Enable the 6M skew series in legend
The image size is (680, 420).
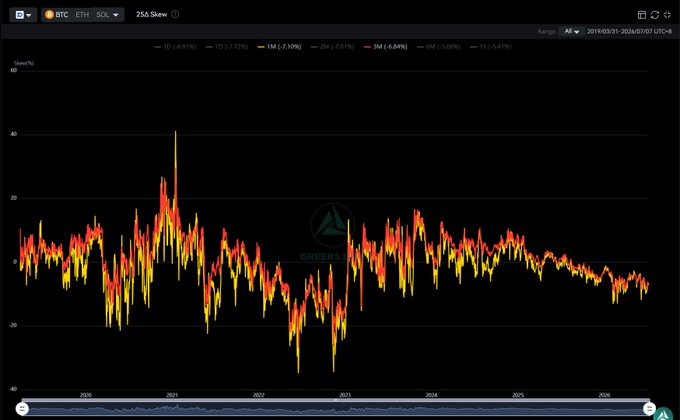[x=438, y=46]
